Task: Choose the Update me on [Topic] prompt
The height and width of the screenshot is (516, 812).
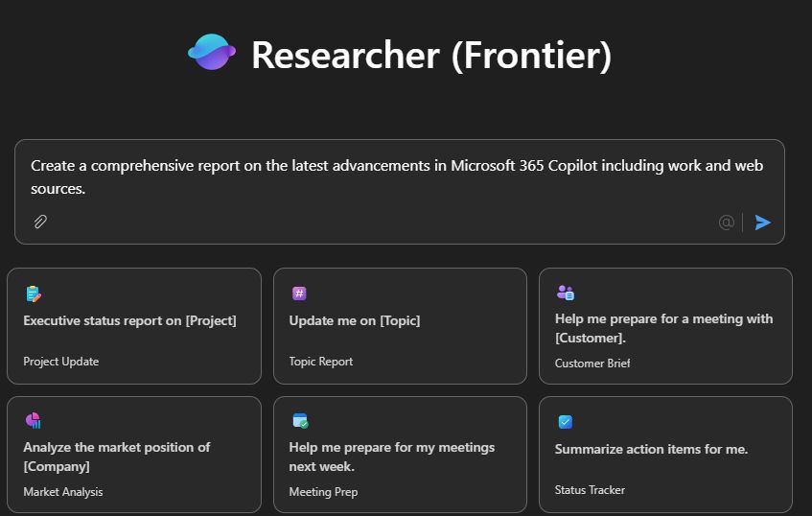Action: tap(400, 326)
